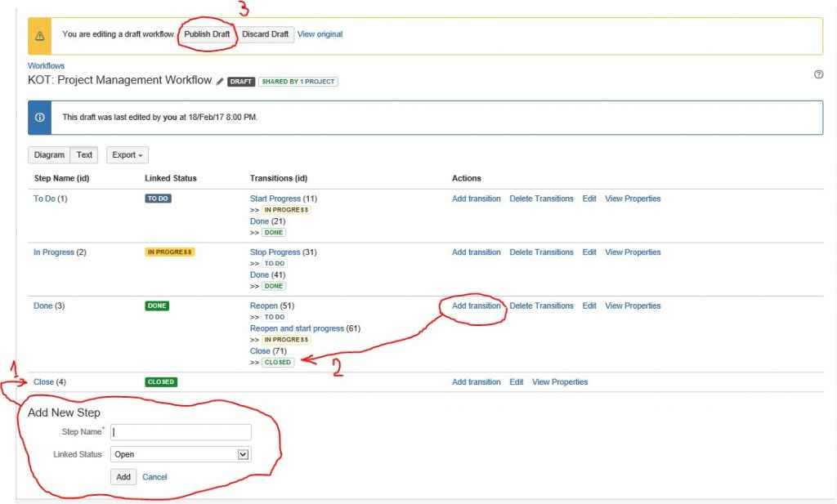View Properties of the Close (4) step

coord(560,382)
